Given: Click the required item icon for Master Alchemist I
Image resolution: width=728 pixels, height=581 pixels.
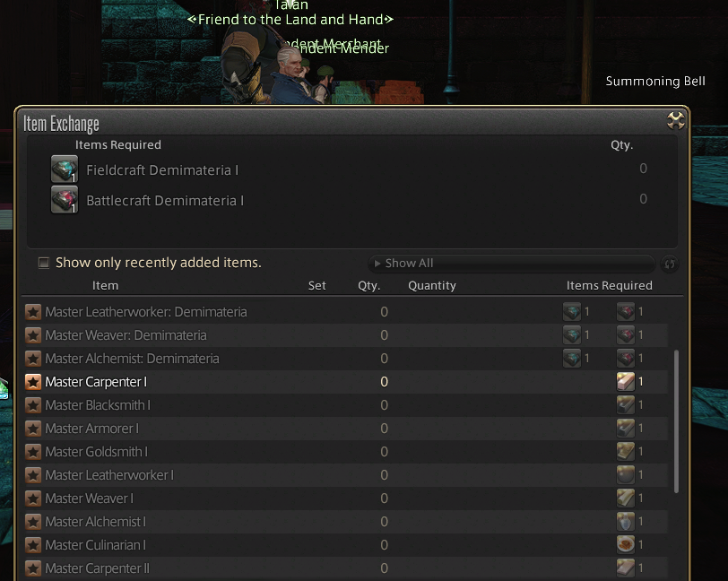Looking at the screenshot, I should pos(626,522).
